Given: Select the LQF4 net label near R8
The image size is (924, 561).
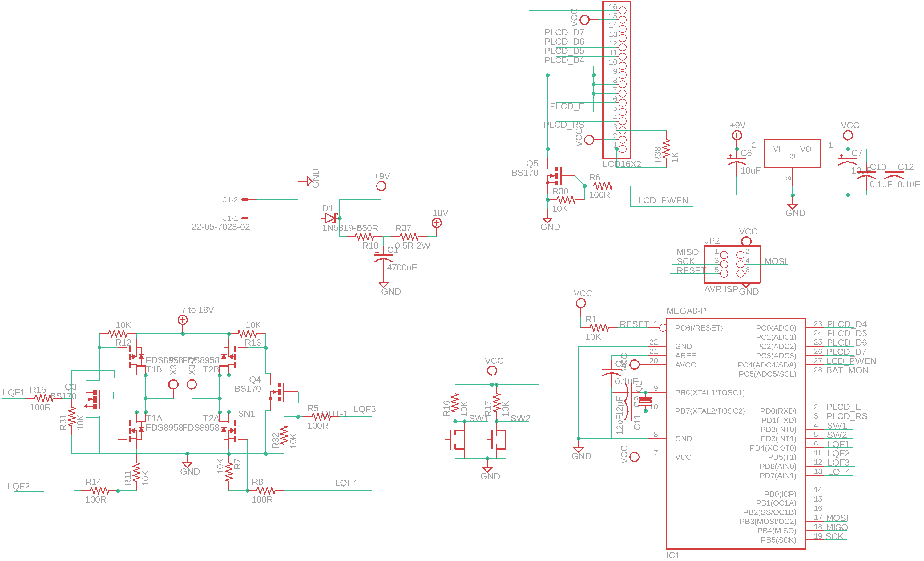Looking at the screenshot, I should (x=346, y=483).
